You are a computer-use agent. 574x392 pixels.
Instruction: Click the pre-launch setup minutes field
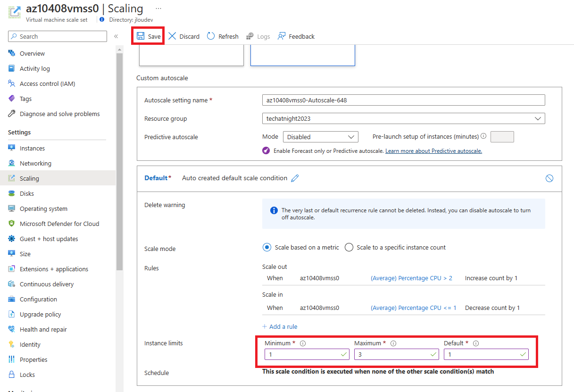pyautogui.click(x=502, y=137)
